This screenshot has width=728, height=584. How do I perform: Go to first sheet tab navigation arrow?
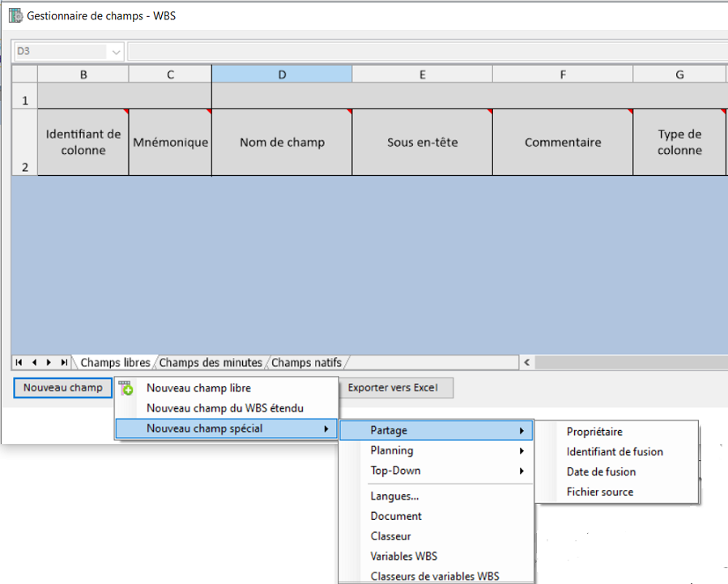[x=19, y=363]
